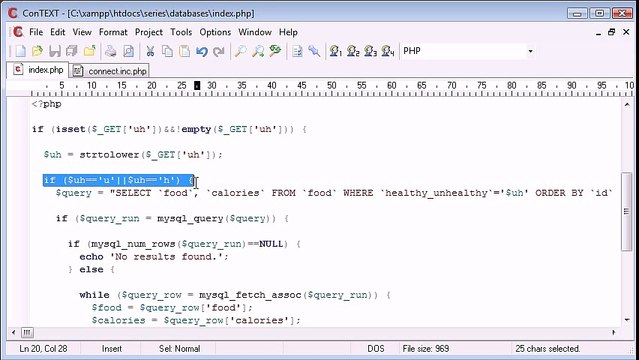
Task: Click the pushpin toolbar icon
Action: click(x=314, y=51)
